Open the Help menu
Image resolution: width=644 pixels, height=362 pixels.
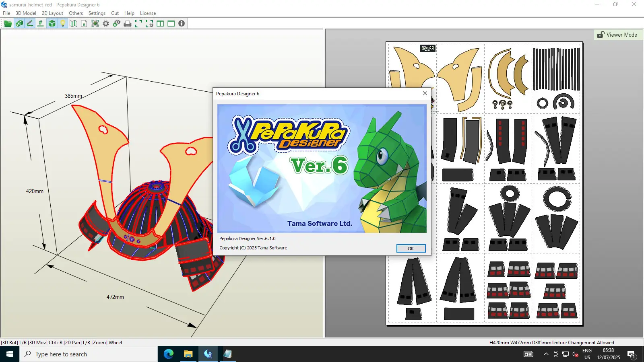[x=129, y=13]
